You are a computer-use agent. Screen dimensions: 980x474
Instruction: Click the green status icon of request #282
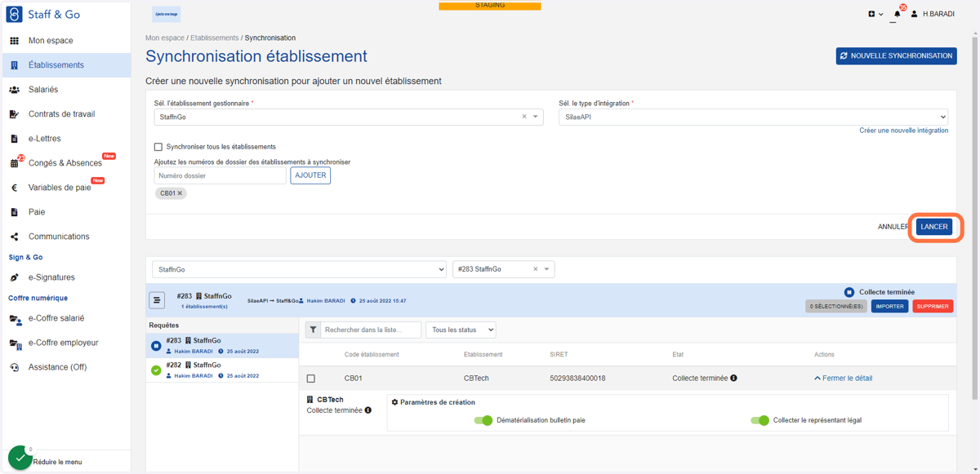(156, 370)
